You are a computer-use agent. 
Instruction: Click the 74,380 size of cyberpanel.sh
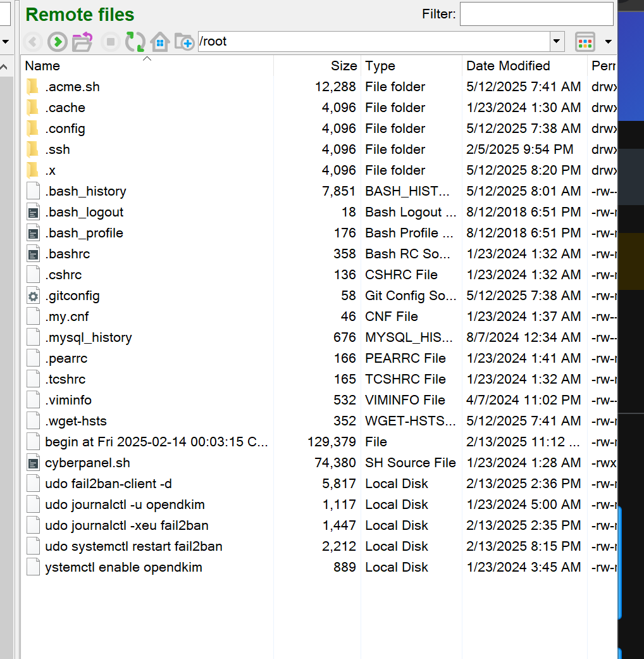click(x=335, y=463)
